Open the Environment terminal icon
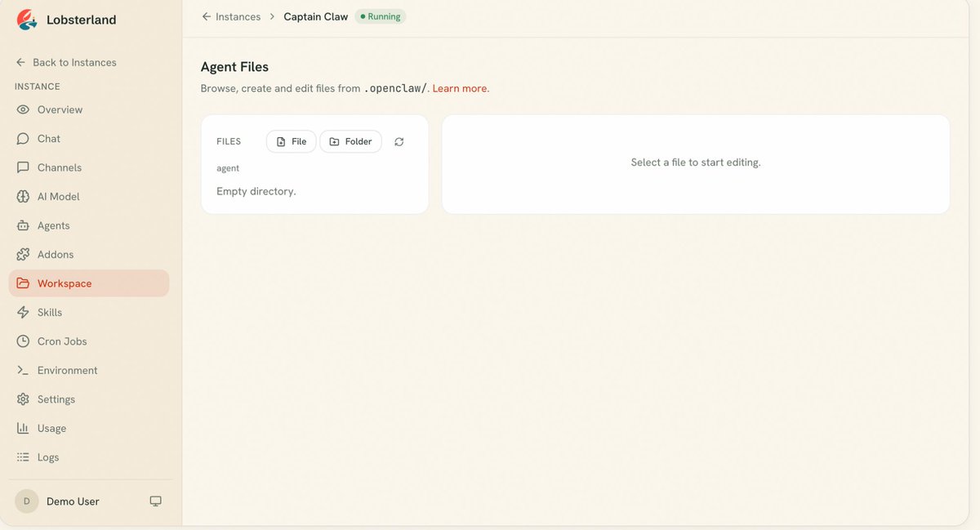 click(x=23, y=371)
